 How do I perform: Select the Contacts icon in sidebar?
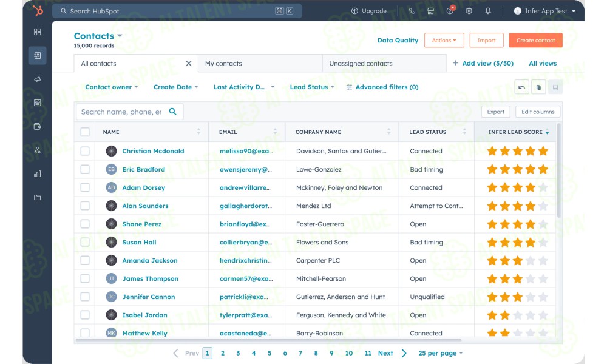37,56
